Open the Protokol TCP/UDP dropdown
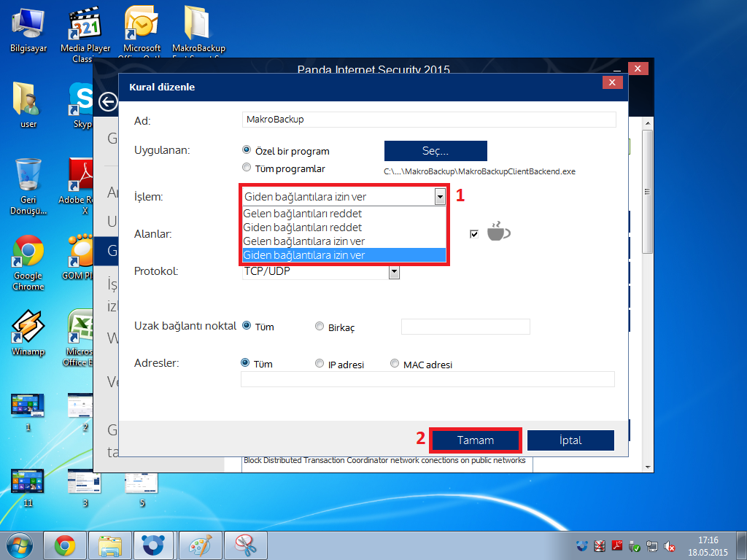The height and width of the screenshot is (560, 747). pyautogui.click(x=394, y=272)
